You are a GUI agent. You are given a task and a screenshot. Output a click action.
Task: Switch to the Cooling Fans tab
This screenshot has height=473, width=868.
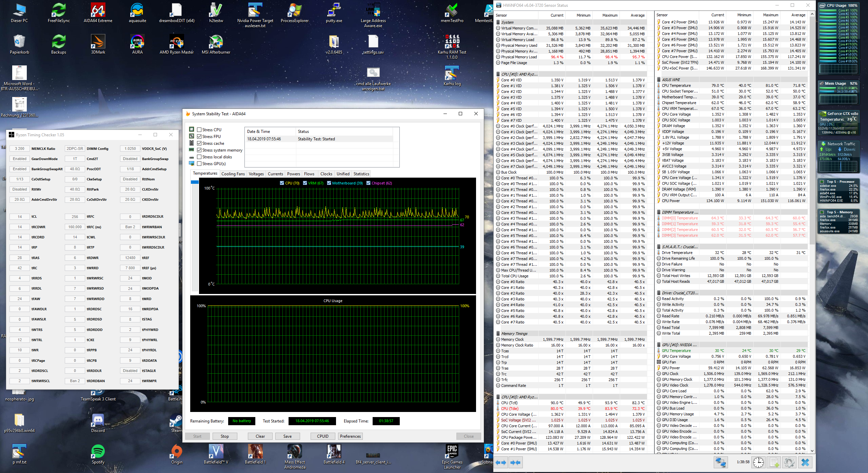pyautogui.click(x=233, y=174)
